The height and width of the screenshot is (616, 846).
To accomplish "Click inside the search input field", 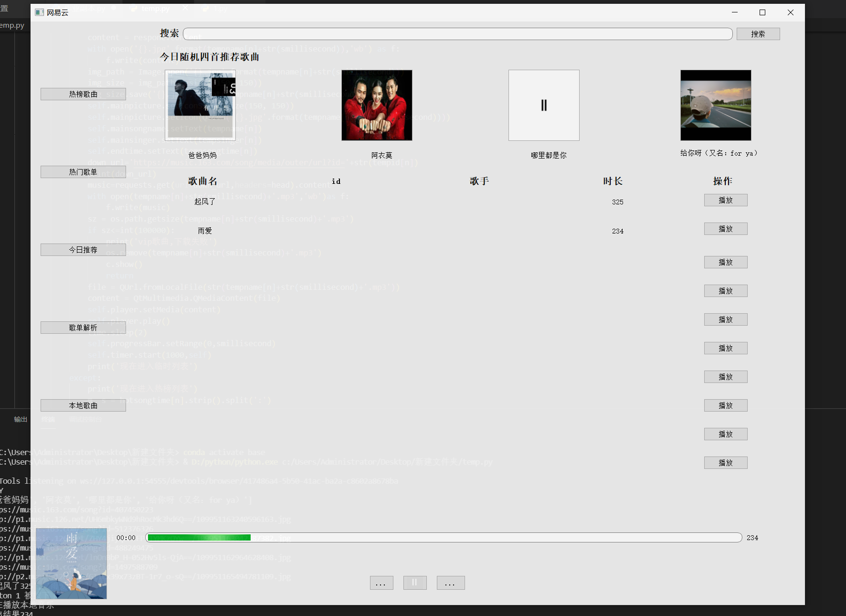I will [x=458, y=33].
